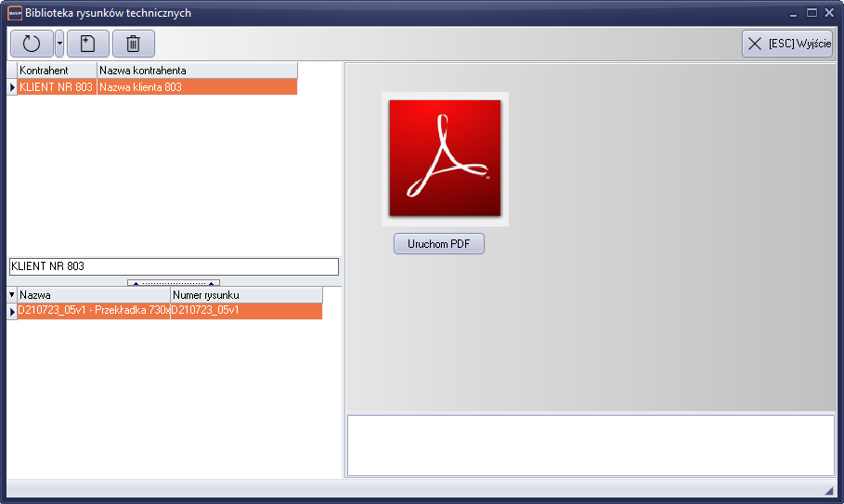Screen dimensions: 844x504
Task: Collapse the panel using the dotted splitter handle
Action: pos(174,282)
